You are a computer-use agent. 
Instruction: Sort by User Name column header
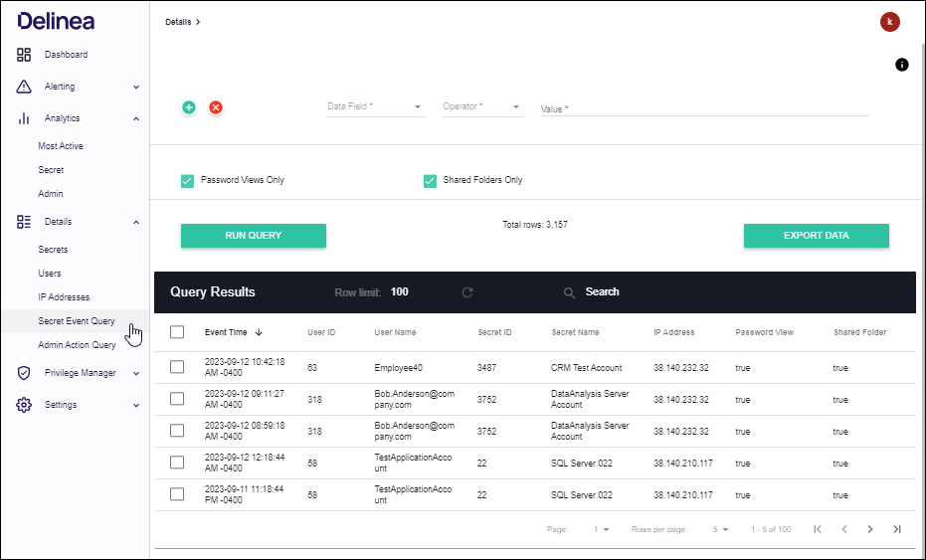[x=395, y=332]
